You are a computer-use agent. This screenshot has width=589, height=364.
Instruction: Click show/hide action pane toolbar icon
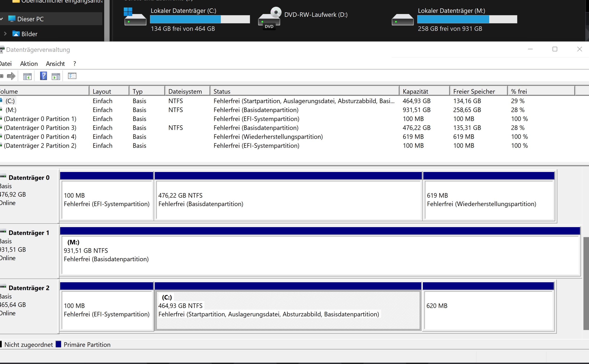pos(56,76)
